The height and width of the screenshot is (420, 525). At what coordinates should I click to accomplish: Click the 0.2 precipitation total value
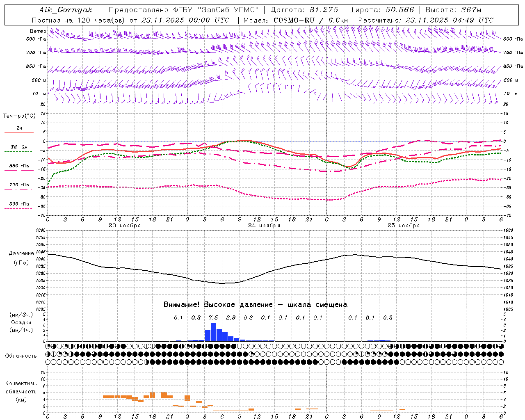(x=388, y=317)
